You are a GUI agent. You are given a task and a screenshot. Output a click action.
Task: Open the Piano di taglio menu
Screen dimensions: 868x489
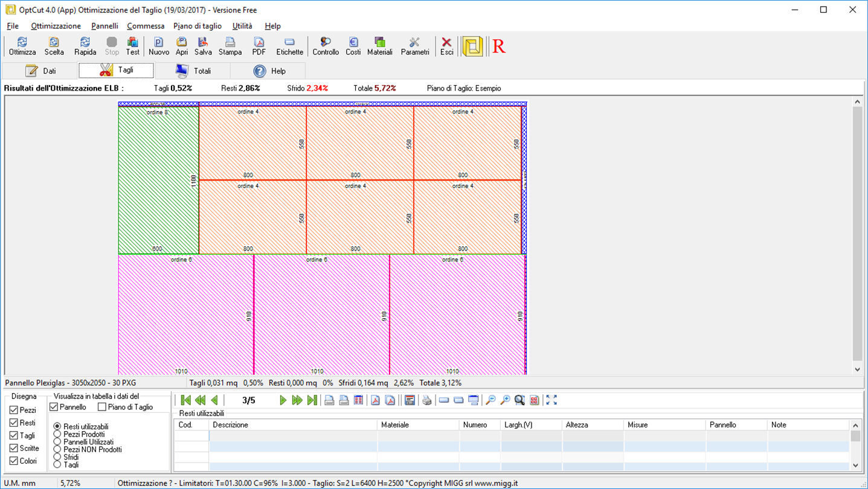pyautogui.click(x=198, y=26)
